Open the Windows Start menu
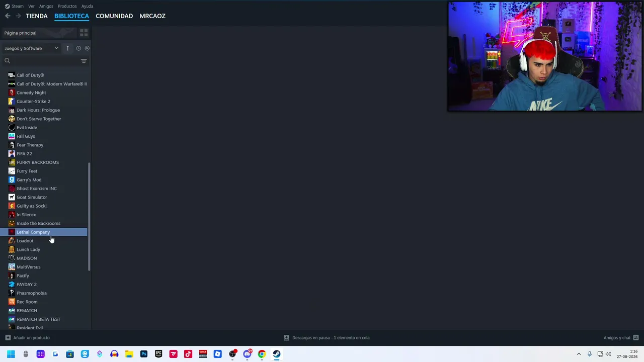 coord(11,354)
